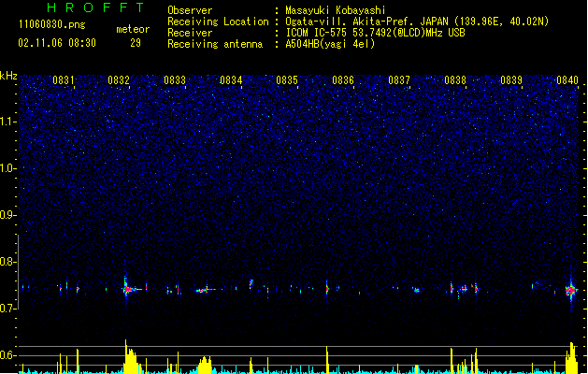Click the 0.7 kHz axis label
The image size is (588, 374).
[7, 309]
